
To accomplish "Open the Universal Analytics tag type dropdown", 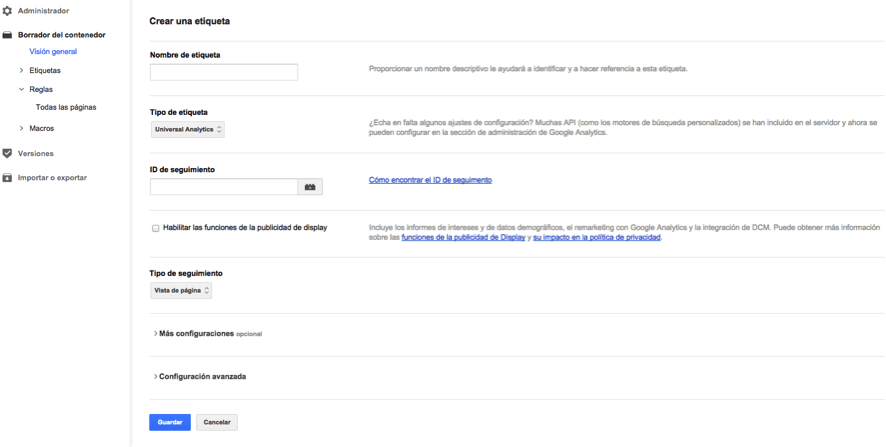I will (x=187, y=130).
